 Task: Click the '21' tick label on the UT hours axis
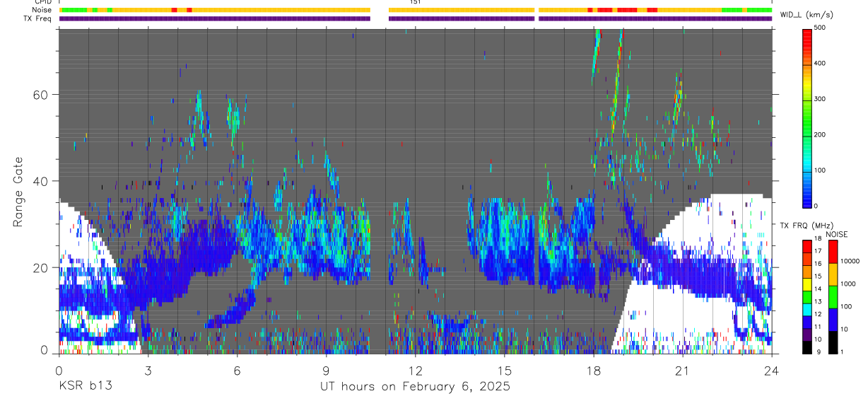coord(683,371)
